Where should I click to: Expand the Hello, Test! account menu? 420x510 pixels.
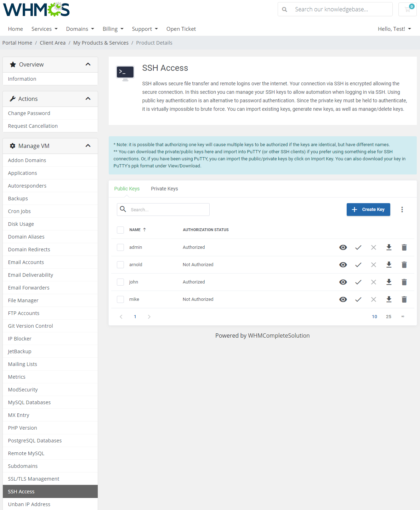point(394,29)
